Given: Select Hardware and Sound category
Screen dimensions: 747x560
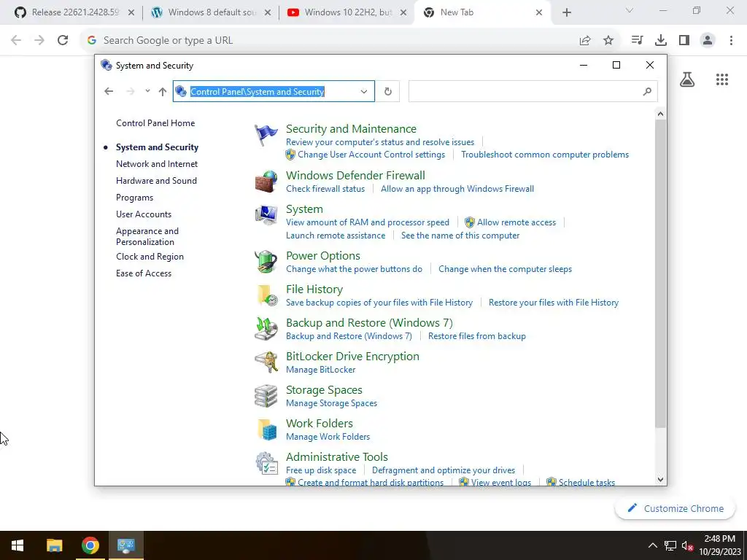Looking at the screenshot, I should pos(156,181).
